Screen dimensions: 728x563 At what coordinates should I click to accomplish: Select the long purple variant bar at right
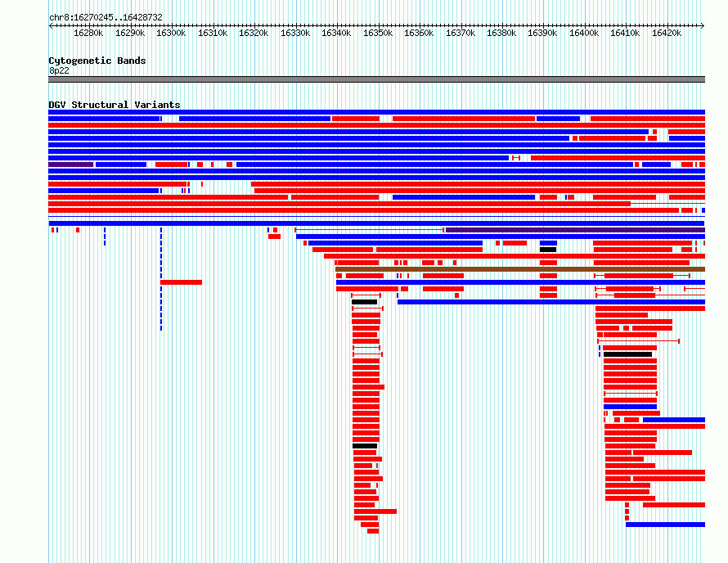[x=575, y=230]
